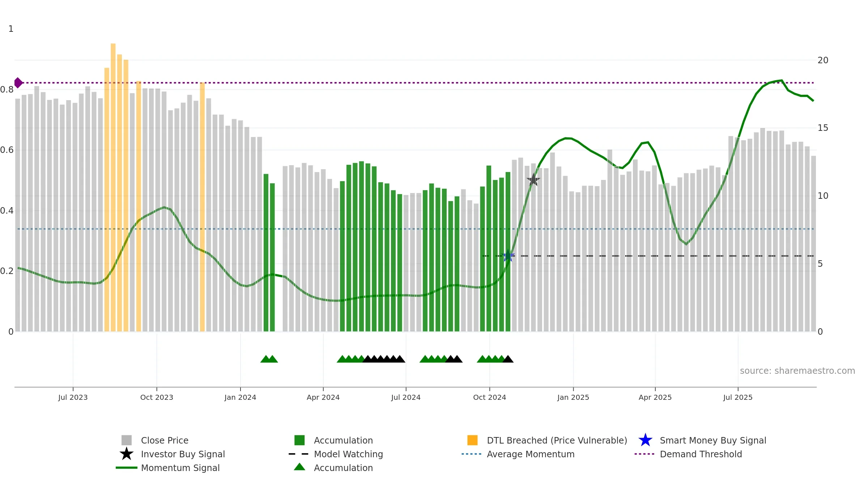This screenshot has width=868, height=488.
Task: Click the Momentum Signal green line legend icon
Action: [x=127, y=468]
